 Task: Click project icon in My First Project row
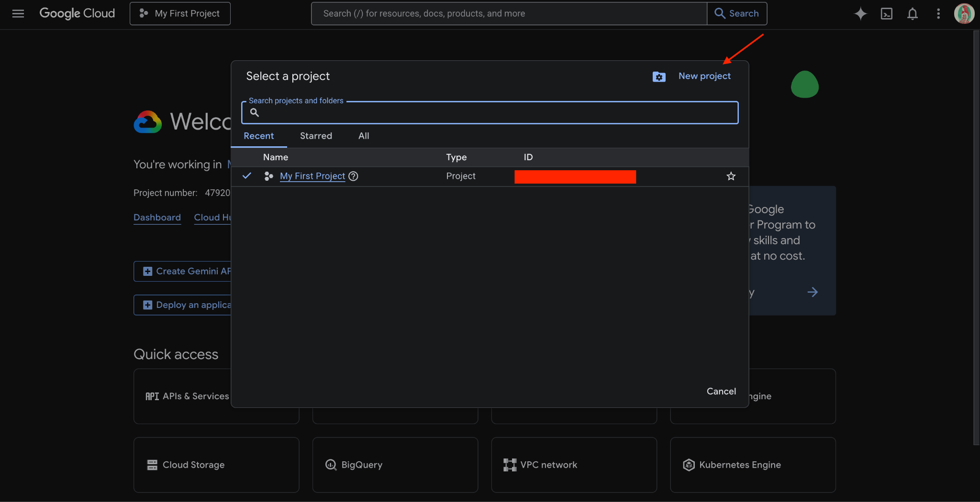click(269, 176)
